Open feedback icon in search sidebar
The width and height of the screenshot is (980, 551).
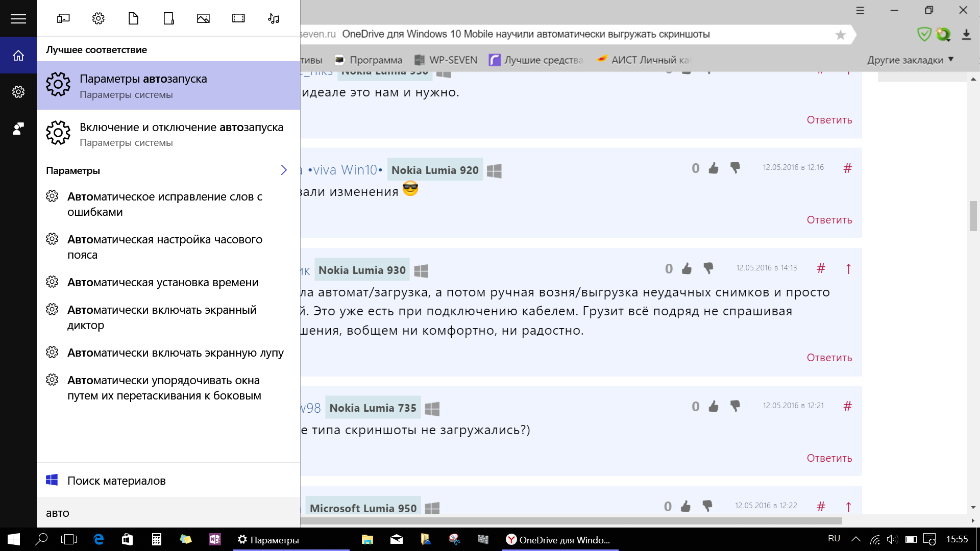pyautogui.click(x=18, y=129)
